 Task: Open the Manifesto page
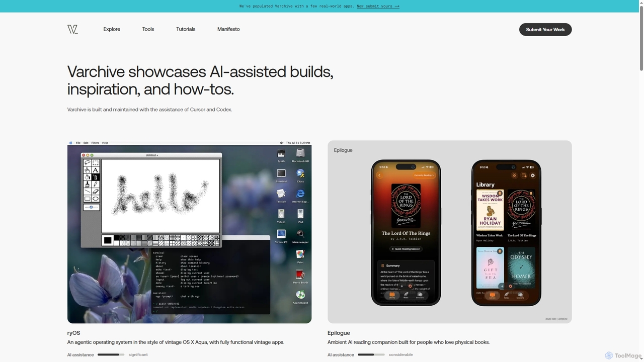228,29
